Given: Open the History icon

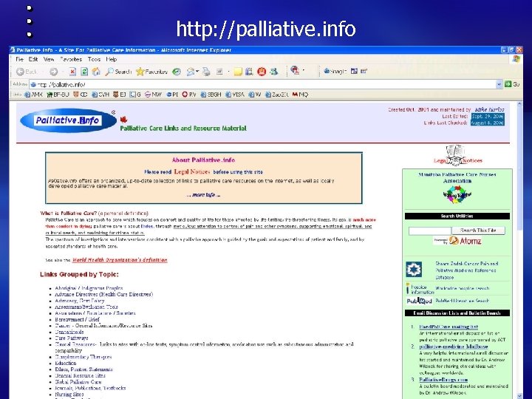Looking at the screenshot, I should (177, 72).
